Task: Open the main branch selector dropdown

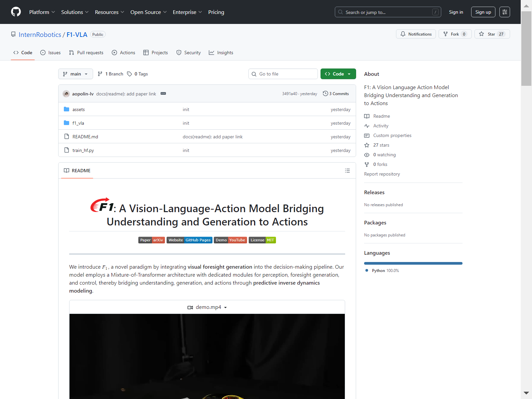Action: (x=75, y=74)
